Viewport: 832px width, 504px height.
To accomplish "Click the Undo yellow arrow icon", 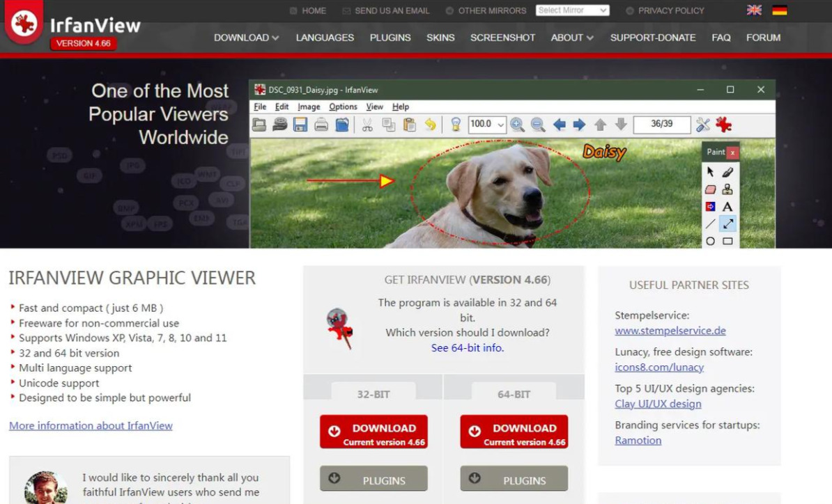I will [x=431, y=125].
